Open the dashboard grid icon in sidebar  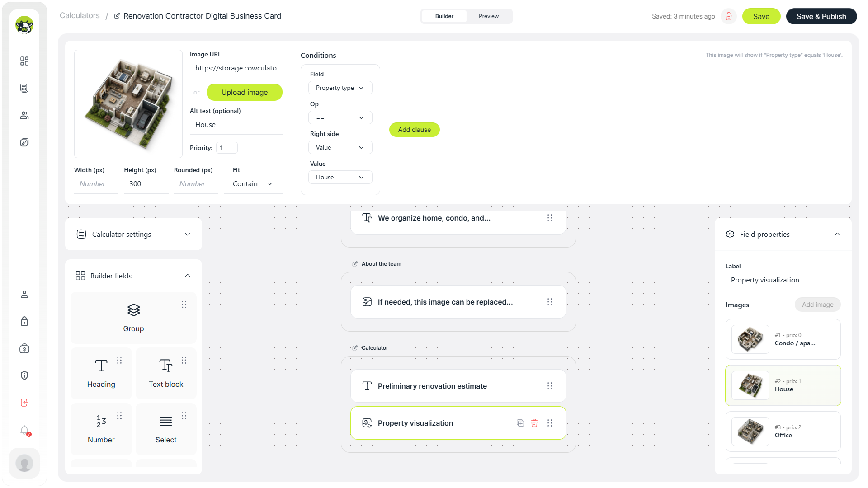point(24,61)
